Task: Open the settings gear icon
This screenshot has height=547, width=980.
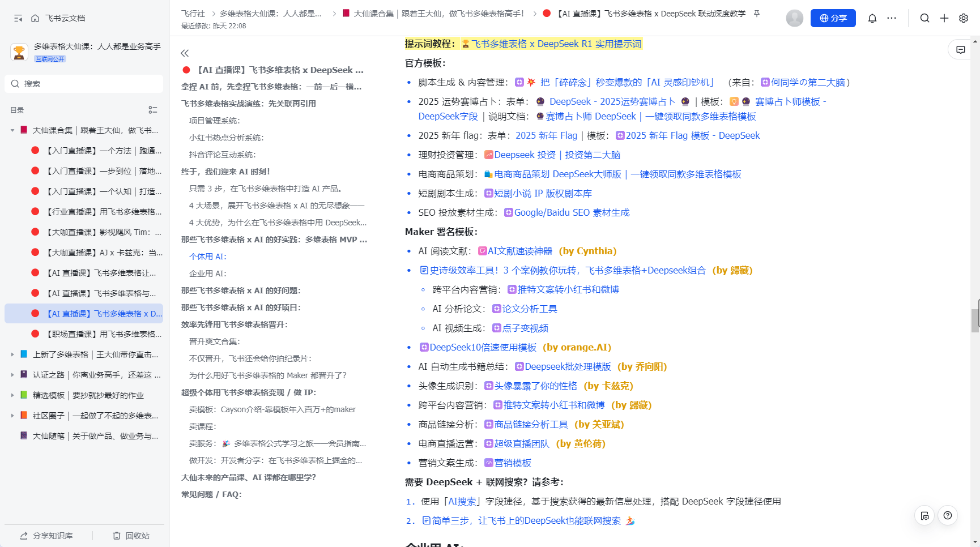Action: pos(964,18)
